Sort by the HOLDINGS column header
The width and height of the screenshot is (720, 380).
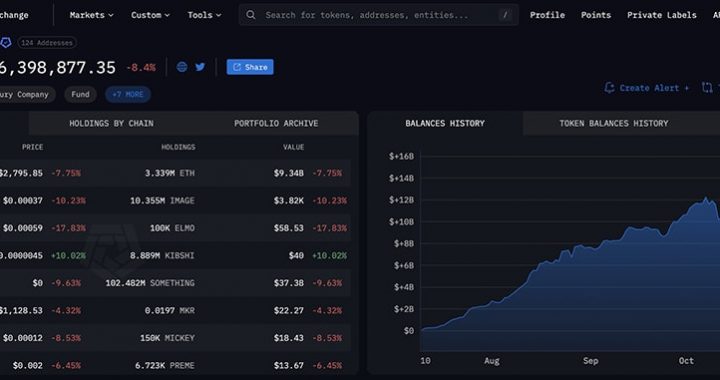(x=178, y=147)
